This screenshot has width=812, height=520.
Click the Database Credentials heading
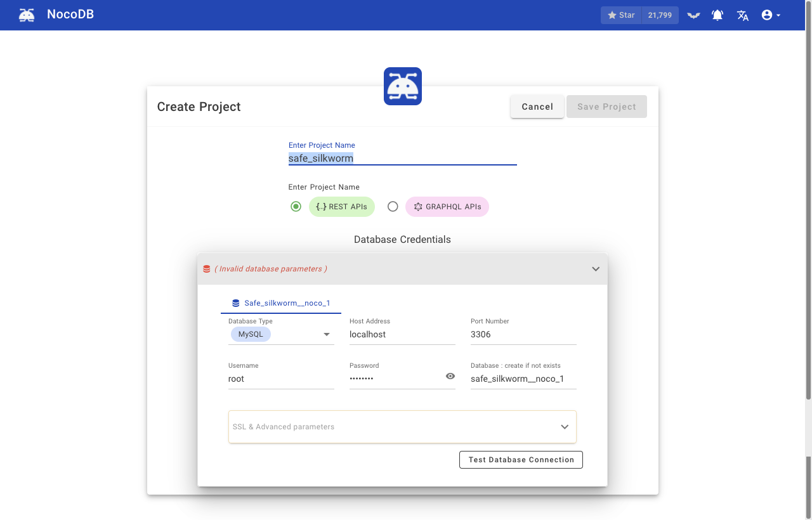click(402, 240)
